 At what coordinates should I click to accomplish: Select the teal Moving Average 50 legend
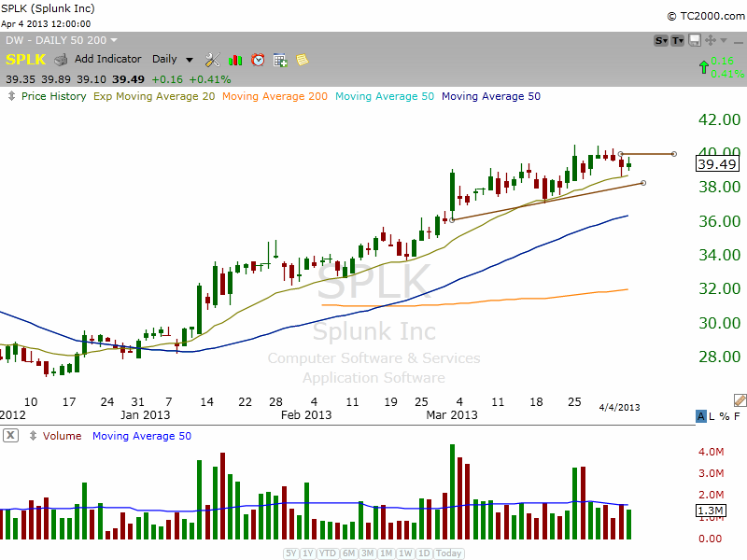click(x=385, y=96)
